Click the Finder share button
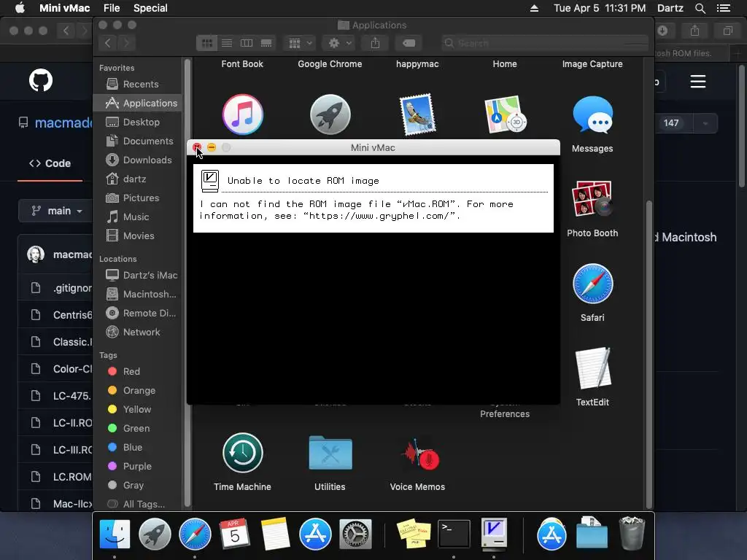Viewport: 747px width, 560px height. tap(376, 43)
